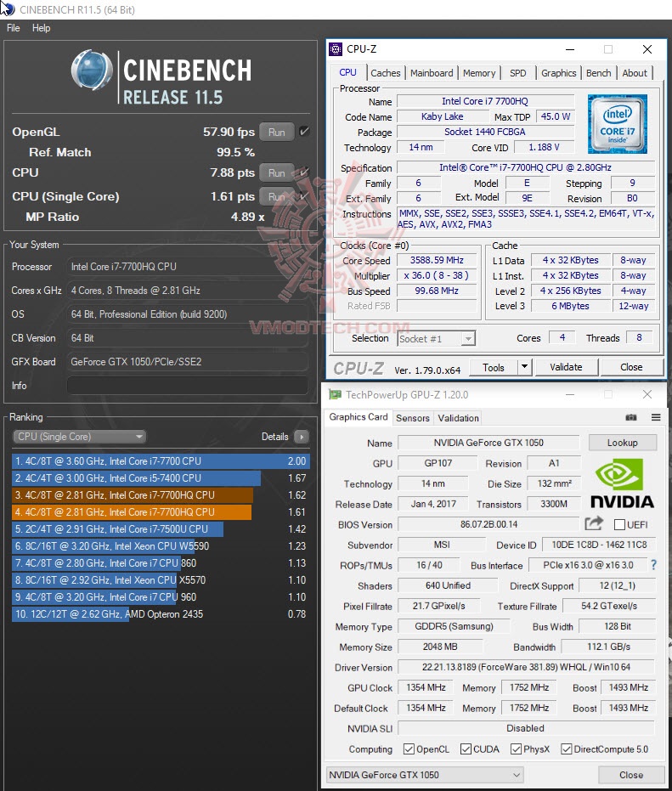The height and width of the screenshot is (791, 672).
Task: Expand the CPU-Z Tools dropdown arrow
Action: 525,367
